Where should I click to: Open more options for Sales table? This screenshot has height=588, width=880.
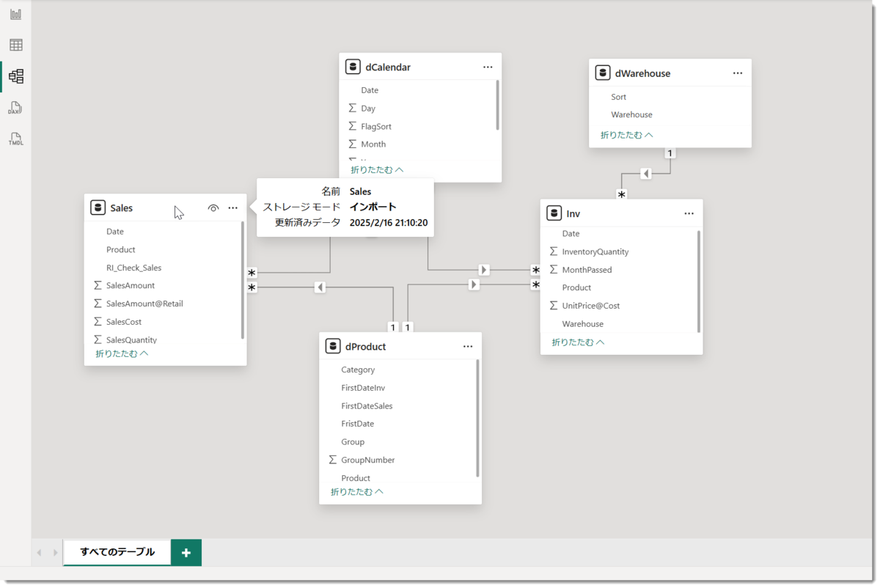pyautogui.click(x=232, y=208)
